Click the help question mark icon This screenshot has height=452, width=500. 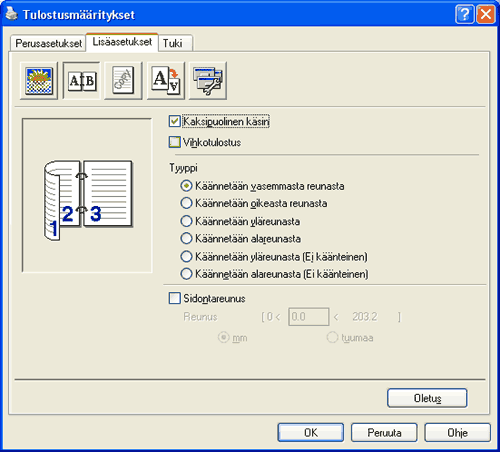[464, 15]
